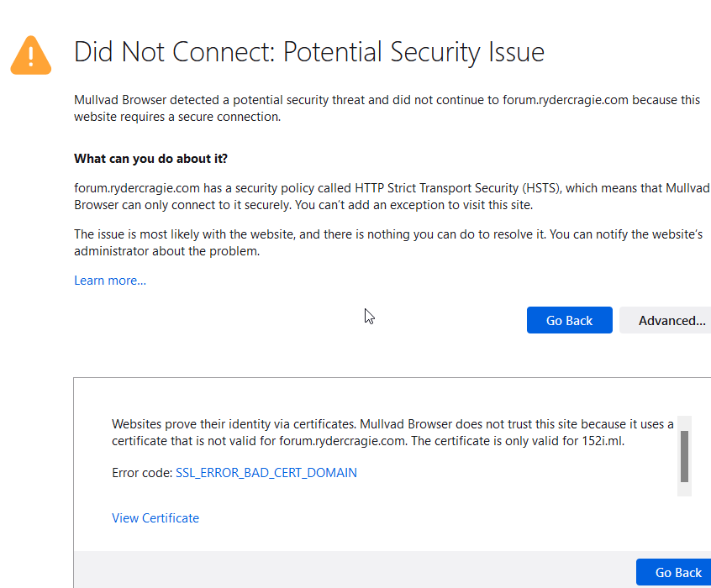The image size is (711, 588).
Task: Click the 'Did Not Connect' page heading
Action: tap(308, 52)
